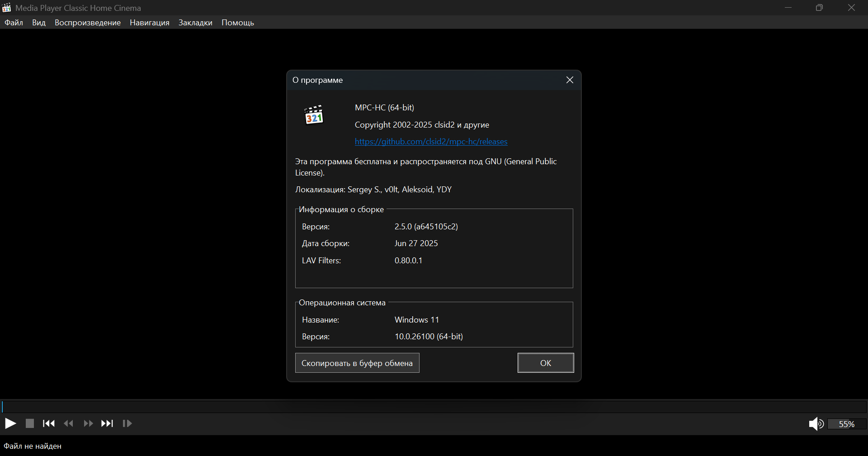The width and height of the screenshot is (868, 456).
Task: Click the app icon in title bar
Action: (6, 8)
